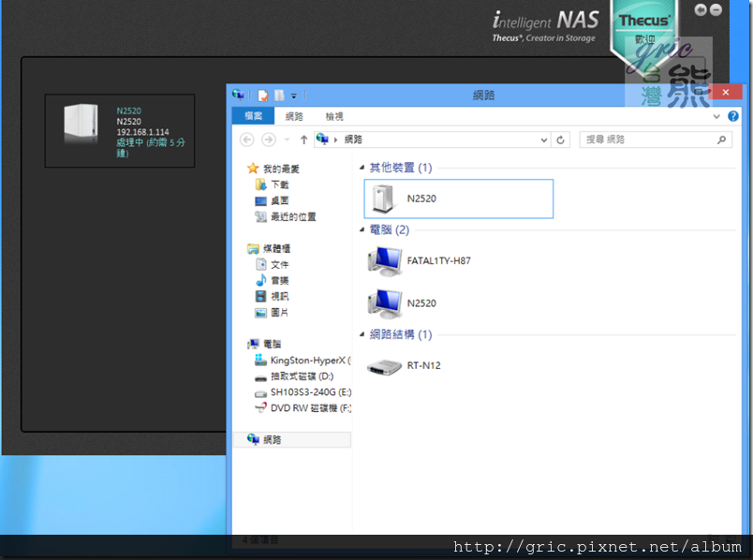
Task: Go up one folder level
Action: click(x=303, y=140)
